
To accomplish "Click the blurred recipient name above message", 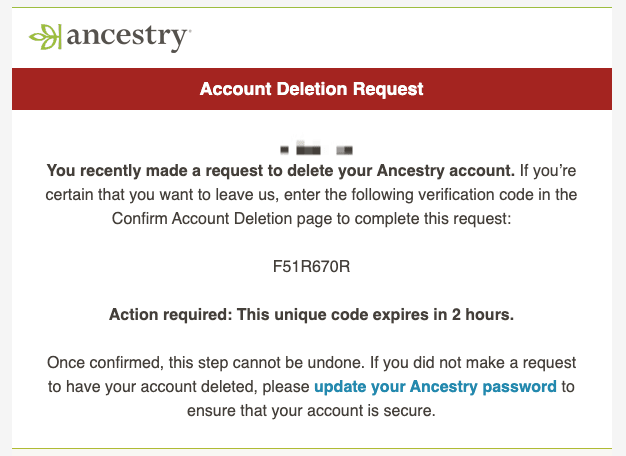I will (x=316, y=149).
